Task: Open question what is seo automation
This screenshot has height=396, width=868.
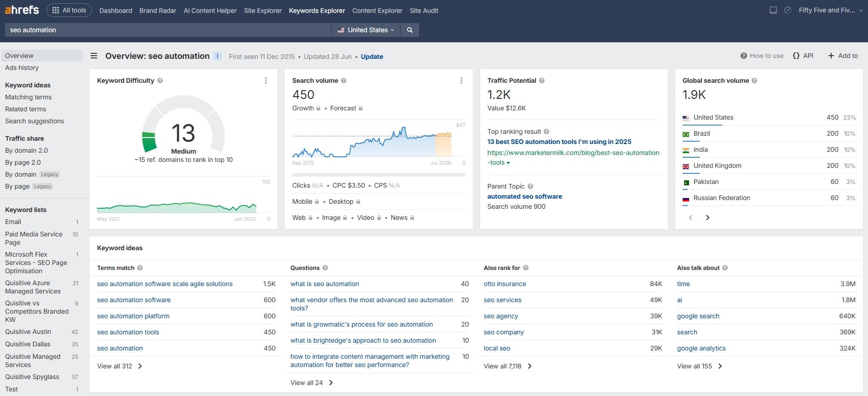Action: (x=325, y=284)
